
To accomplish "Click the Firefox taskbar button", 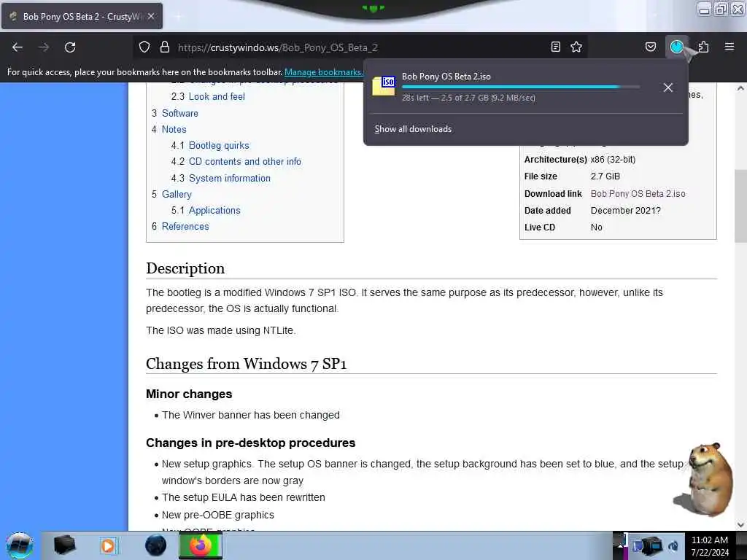I will tap(201, 545).
